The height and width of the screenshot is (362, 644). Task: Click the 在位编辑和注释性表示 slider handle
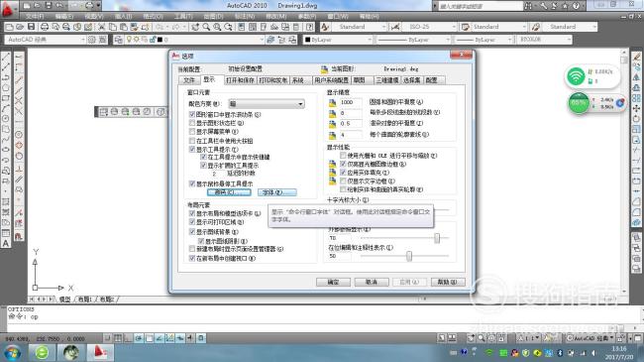coord(409,256)
